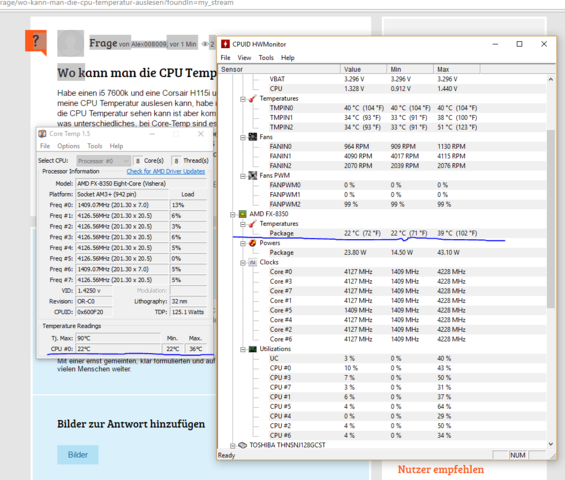Click the Fans icon above FANIN0
565x480 pixels.
(x=253, y=137)
